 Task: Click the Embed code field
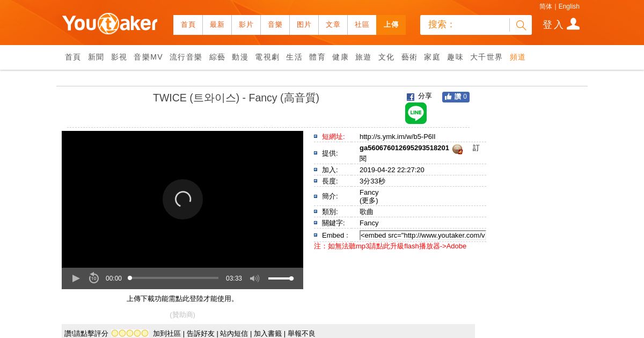pos(423,236)
